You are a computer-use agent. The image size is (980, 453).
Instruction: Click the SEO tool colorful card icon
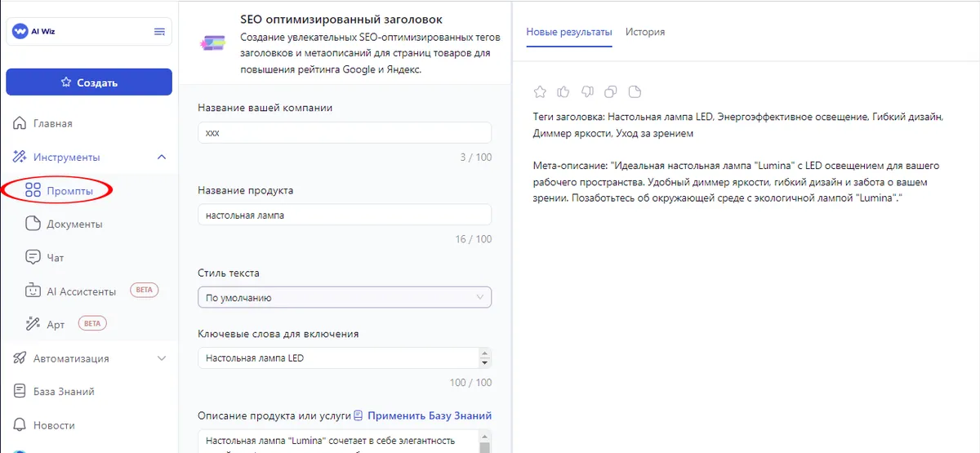click(214, 42)
